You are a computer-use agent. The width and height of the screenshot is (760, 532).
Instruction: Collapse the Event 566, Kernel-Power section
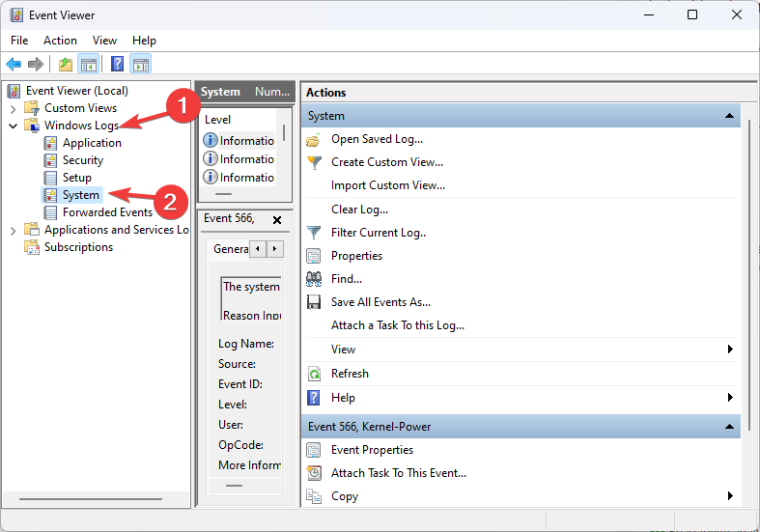coord(729,427)
